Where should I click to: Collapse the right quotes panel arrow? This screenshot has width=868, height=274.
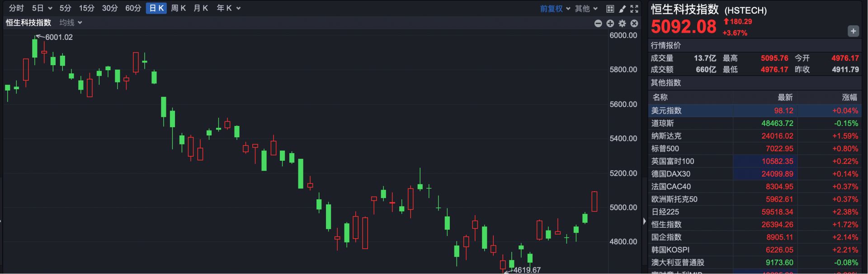644,221
